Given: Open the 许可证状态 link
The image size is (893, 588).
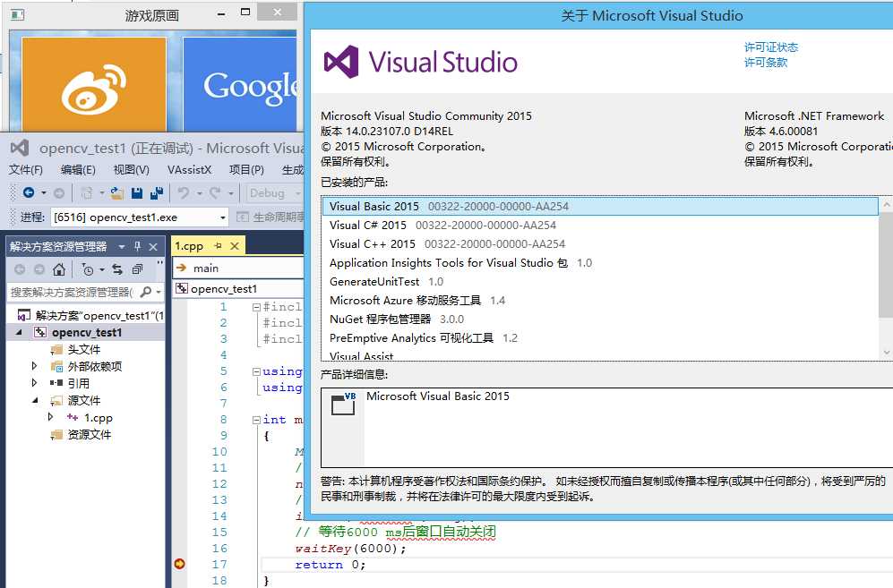Looking at the screenshot, I should pos(771,47).
